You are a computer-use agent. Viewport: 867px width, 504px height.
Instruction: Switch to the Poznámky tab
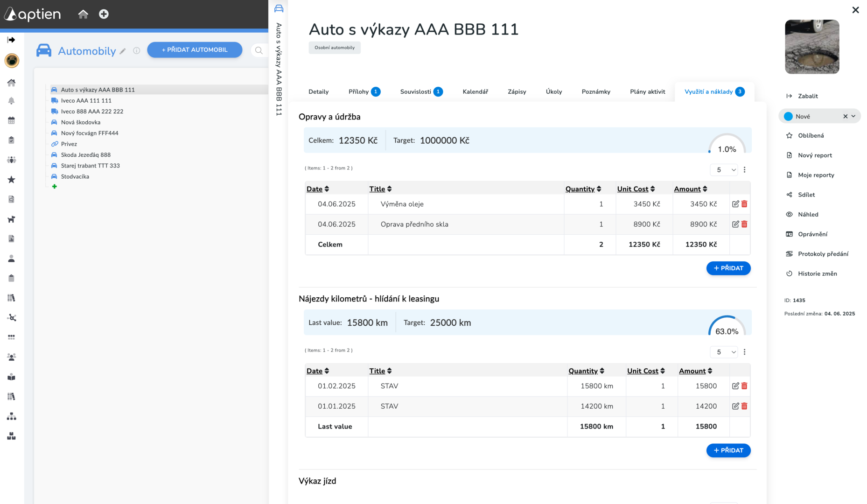pyautogui.click(x=596, y=91)
